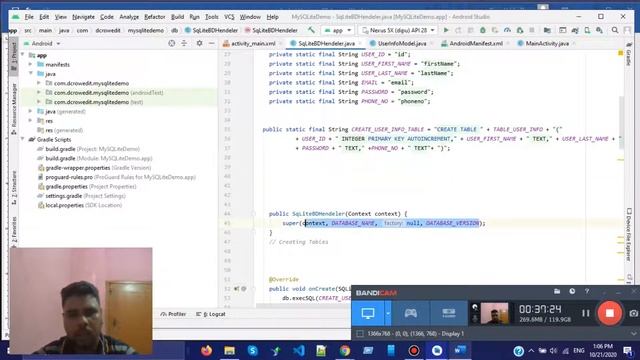Open Google Chrome from the taskbar
The width and height of the screenshot is (640, 360).
point(344,350)
